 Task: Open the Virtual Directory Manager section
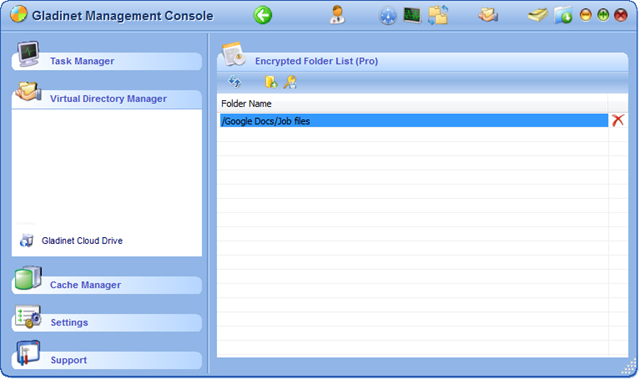(107, 99)
